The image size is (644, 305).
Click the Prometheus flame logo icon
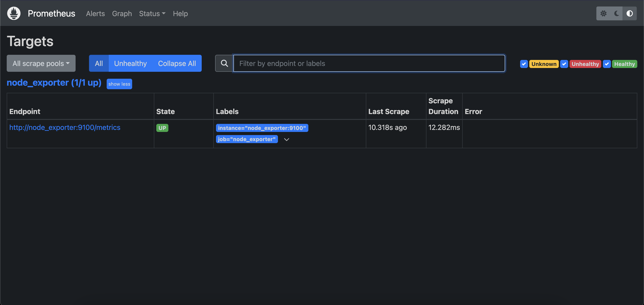point(14,13)
